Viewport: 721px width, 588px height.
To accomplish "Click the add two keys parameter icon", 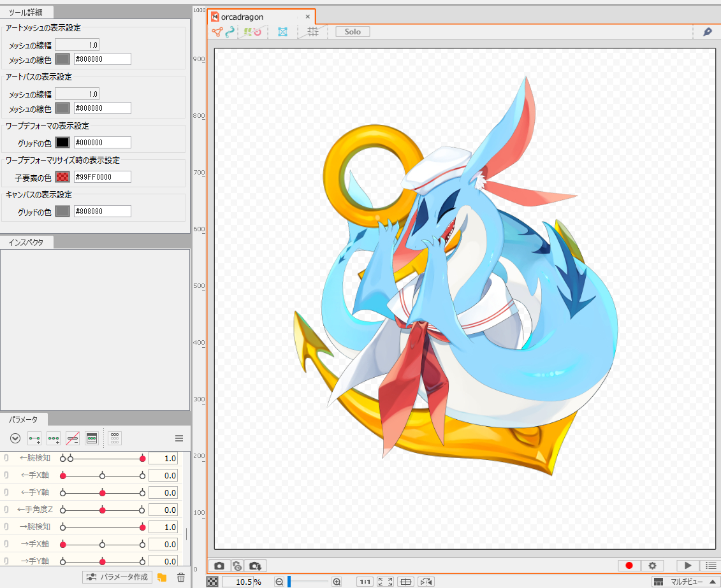I will (34, 438).
